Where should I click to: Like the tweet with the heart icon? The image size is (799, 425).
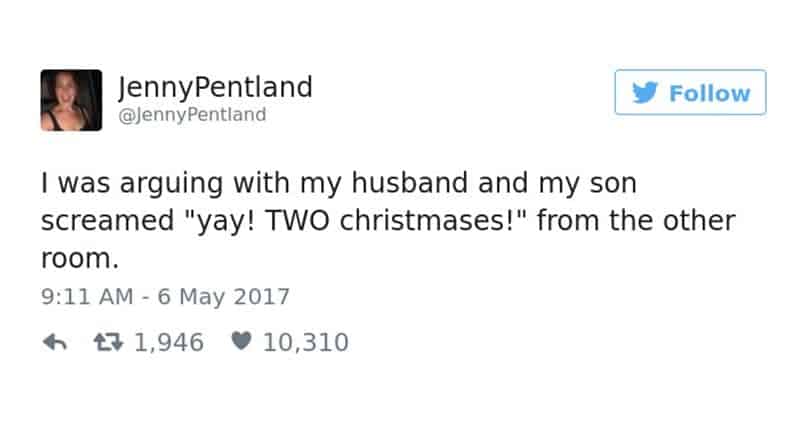click(241, 343)
